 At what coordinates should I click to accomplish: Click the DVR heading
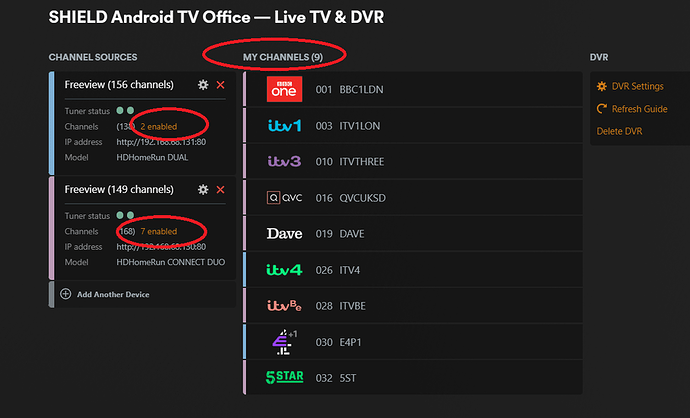(599, 57)
